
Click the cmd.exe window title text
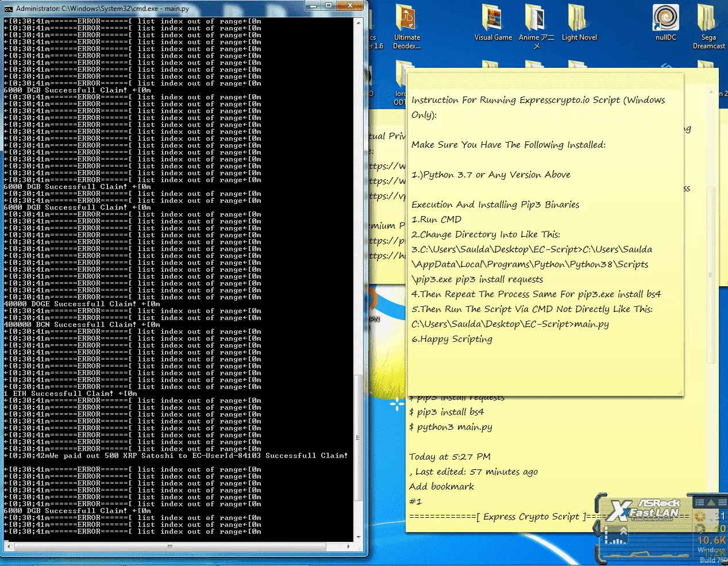(x=102, y=9)
